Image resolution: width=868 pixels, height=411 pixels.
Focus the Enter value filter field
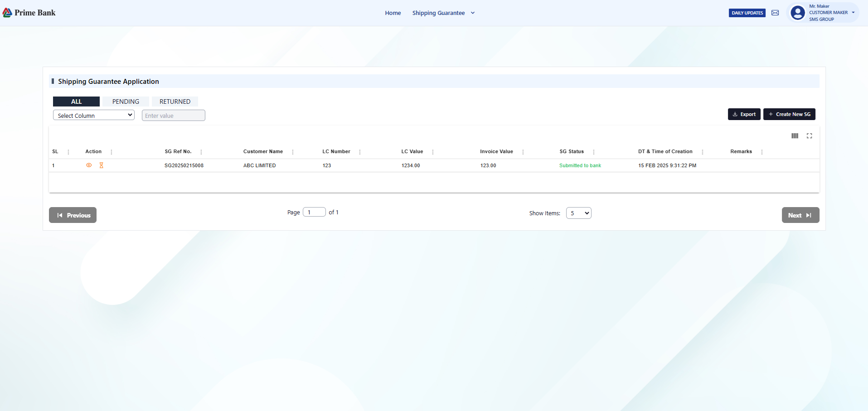pos(174,116)
